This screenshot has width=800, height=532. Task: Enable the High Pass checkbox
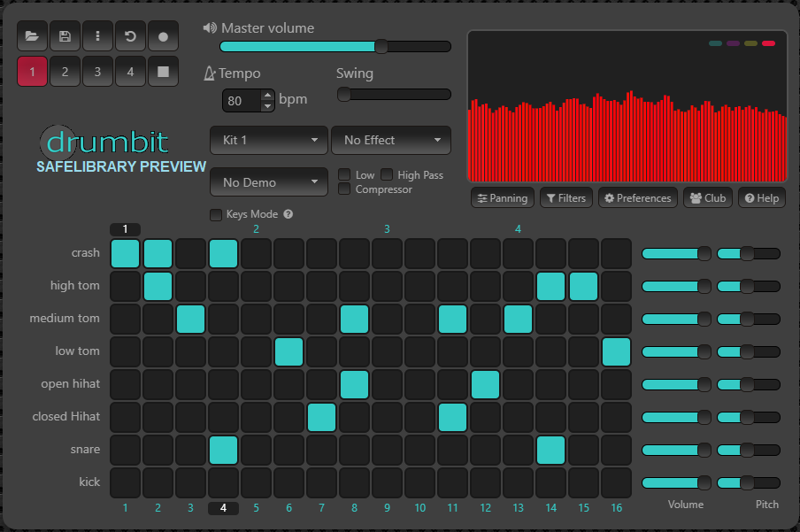pyautogui.click(x=387, y=174)
